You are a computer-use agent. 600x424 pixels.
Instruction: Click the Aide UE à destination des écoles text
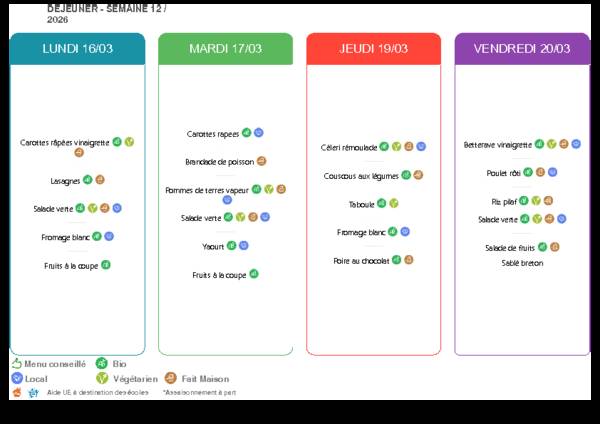pyautogui.click(x=97, y=394)
